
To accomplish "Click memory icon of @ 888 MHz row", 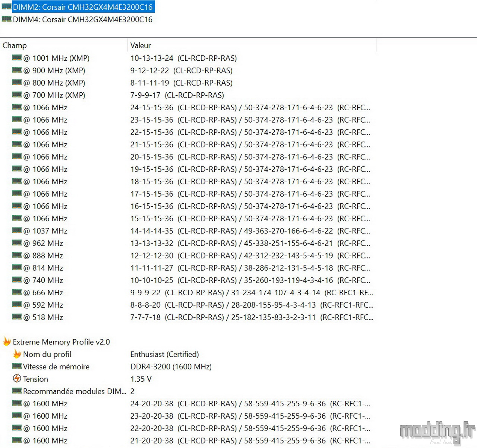I will (17, 255).
